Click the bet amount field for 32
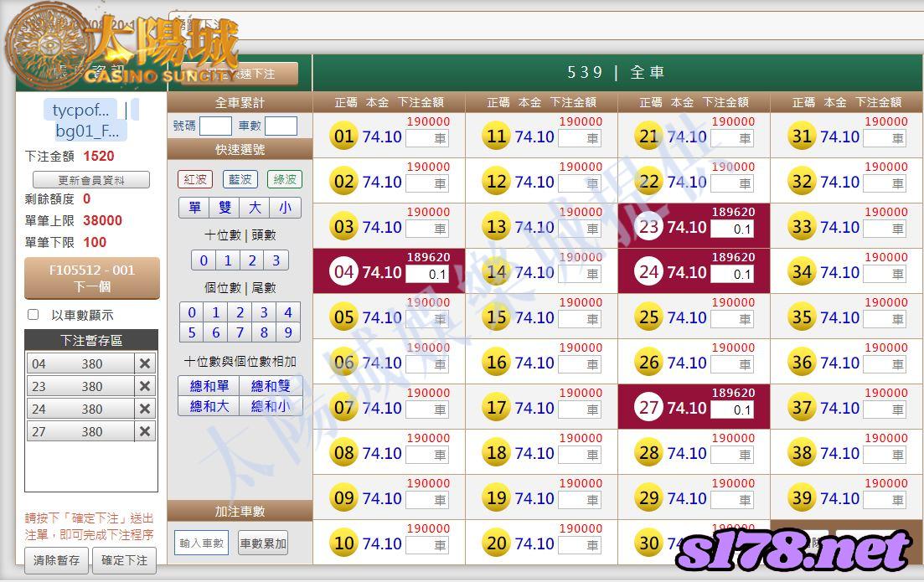Screen dimensions: 924x582 pyautogui.click(x=885, y=183)
